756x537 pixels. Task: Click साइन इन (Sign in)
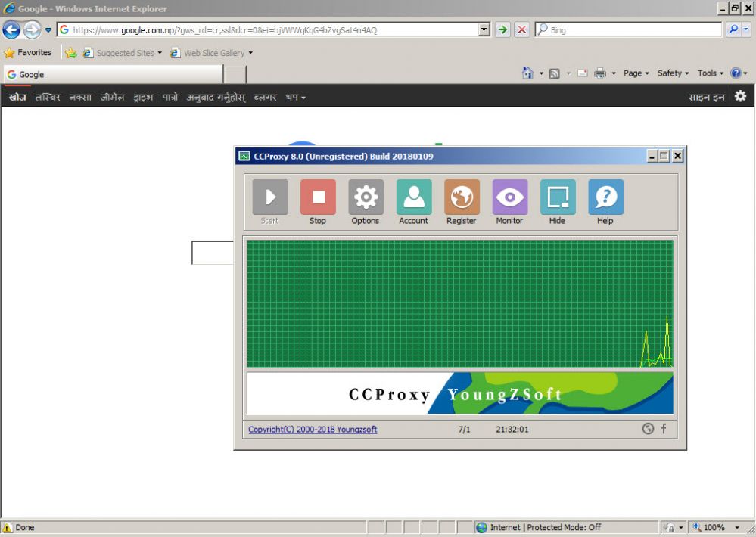tap(706, 98)
